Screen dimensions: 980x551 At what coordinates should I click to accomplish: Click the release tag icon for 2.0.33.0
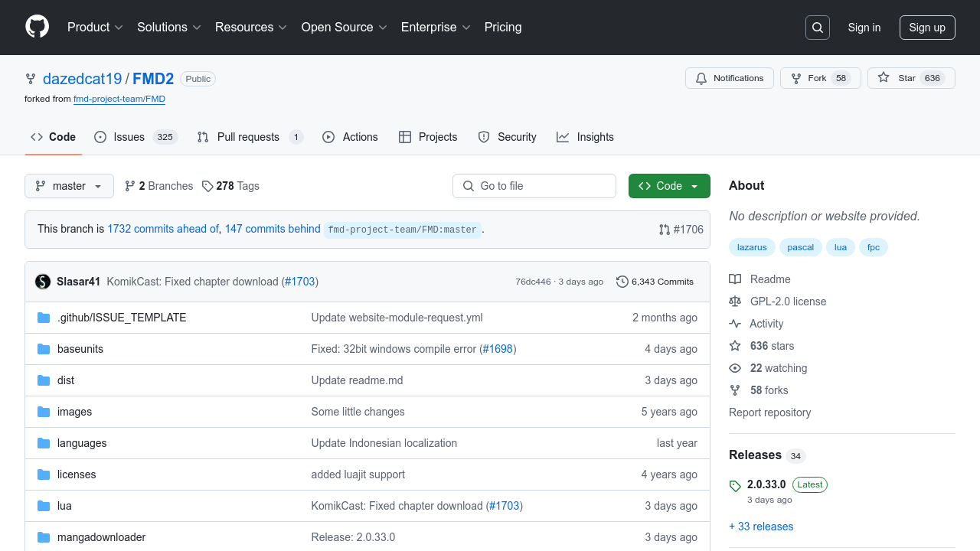point(735,486)
